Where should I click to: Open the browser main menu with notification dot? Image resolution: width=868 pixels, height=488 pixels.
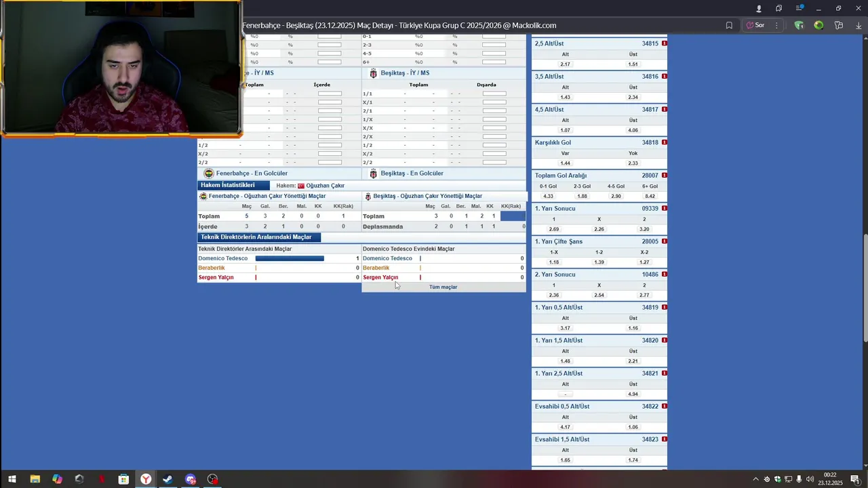click(x=799, y=8)
